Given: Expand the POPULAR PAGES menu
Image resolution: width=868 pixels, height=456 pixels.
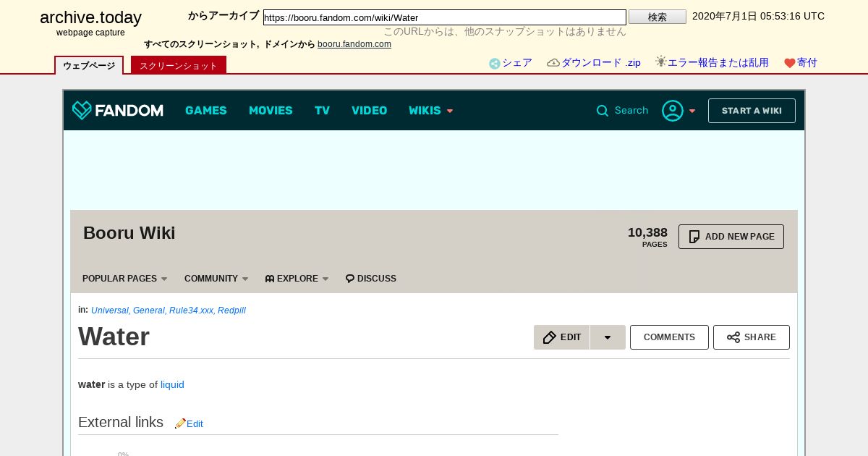Looking at the screenshot, I should pyautogui.click(x=124, y=279).
